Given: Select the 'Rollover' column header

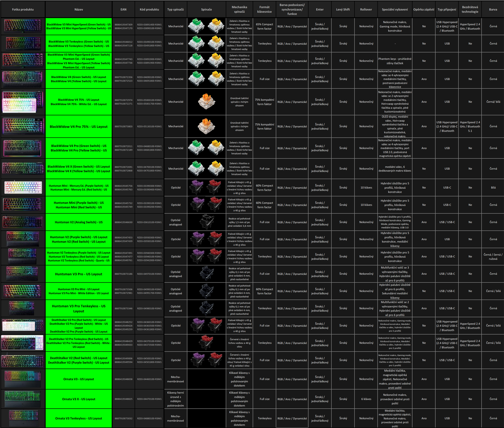Looking at the screenshot, I should point(366,9).
